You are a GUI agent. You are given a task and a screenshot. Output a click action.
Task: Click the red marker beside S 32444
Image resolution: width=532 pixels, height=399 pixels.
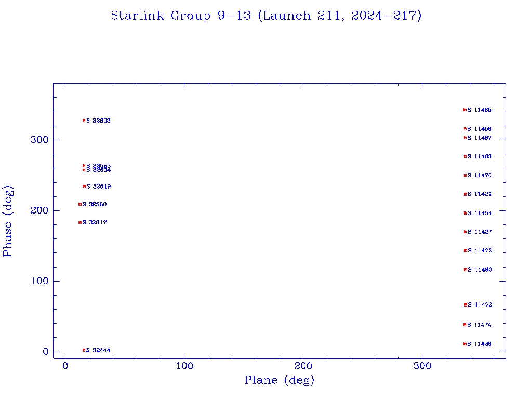(84, 350)
